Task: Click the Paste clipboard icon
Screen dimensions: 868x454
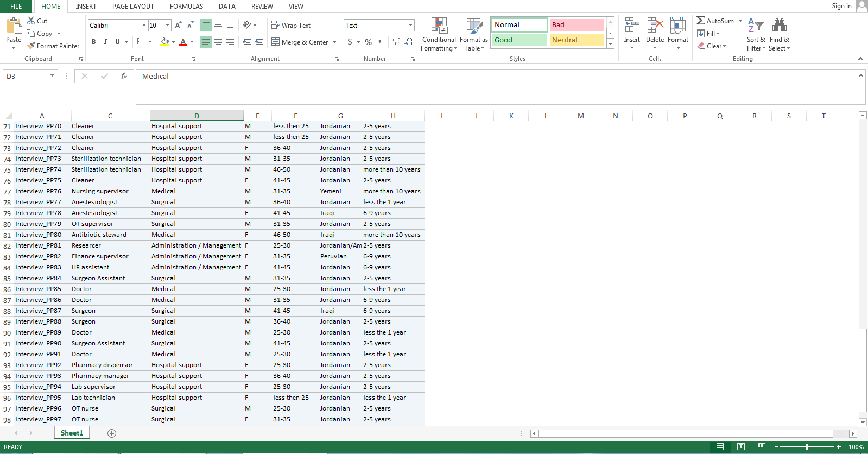Action: point(14,26)
